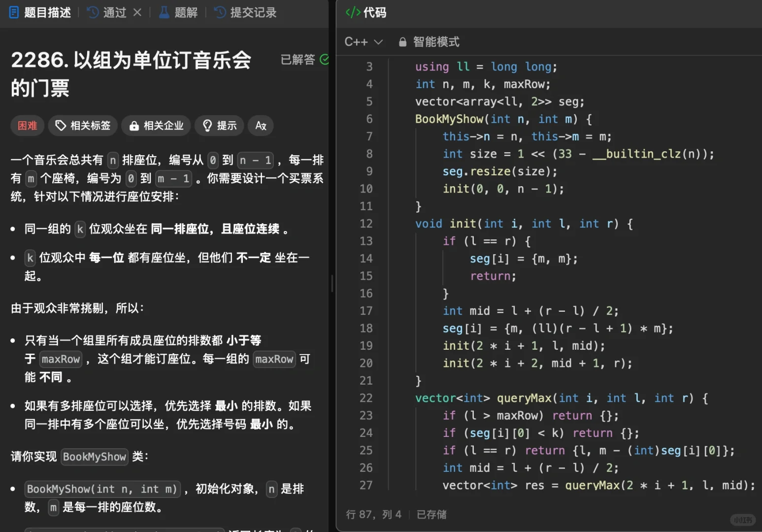Click the divider handle between description and code panels
The height and width of the screenshot is (532, 762).
[x=332, y=283]
